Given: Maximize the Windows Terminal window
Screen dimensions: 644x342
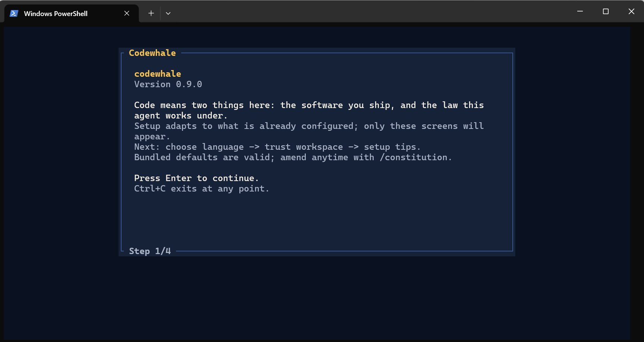Looking at the screenshot, I should point(606,12).
